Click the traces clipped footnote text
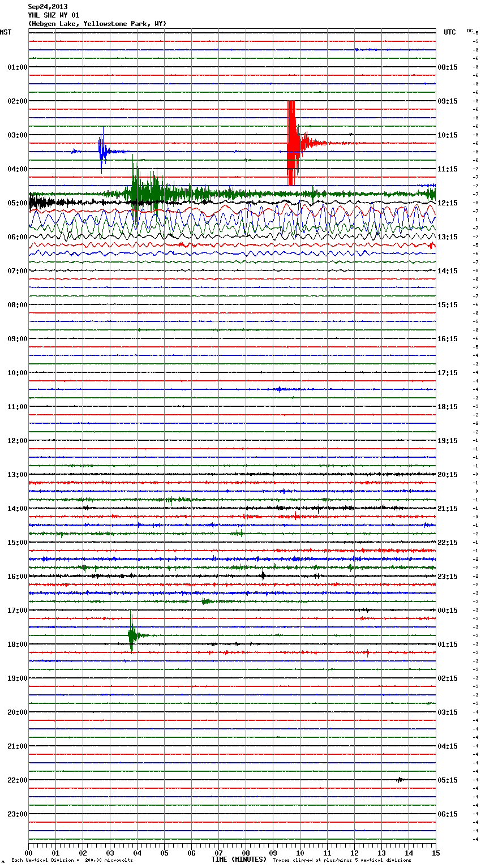Screen dimensions: 481x868 pos(342,861)
